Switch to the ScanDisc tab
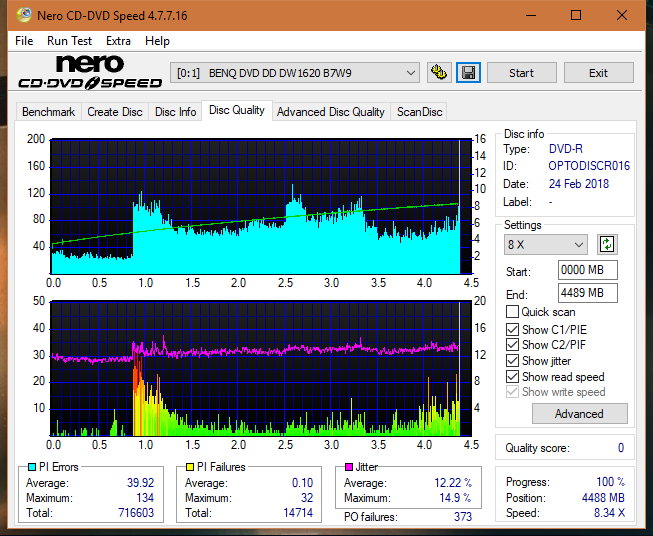Screen dimensions: 653x536 click(419, 112)
